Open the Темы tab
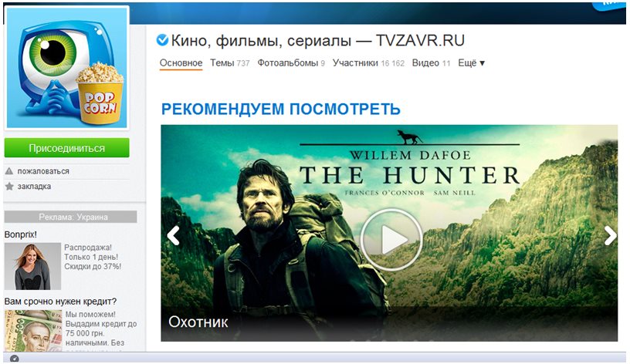Screen dimensions: 630x364 (x=230, y=63)
